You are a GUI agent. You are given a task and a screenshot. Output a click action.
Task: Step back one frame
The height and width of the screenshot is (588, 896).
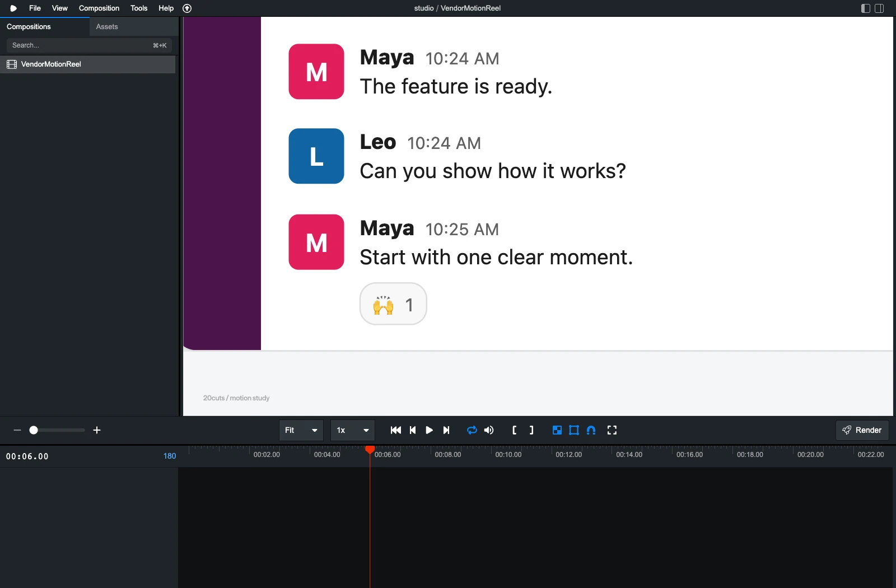413,430
